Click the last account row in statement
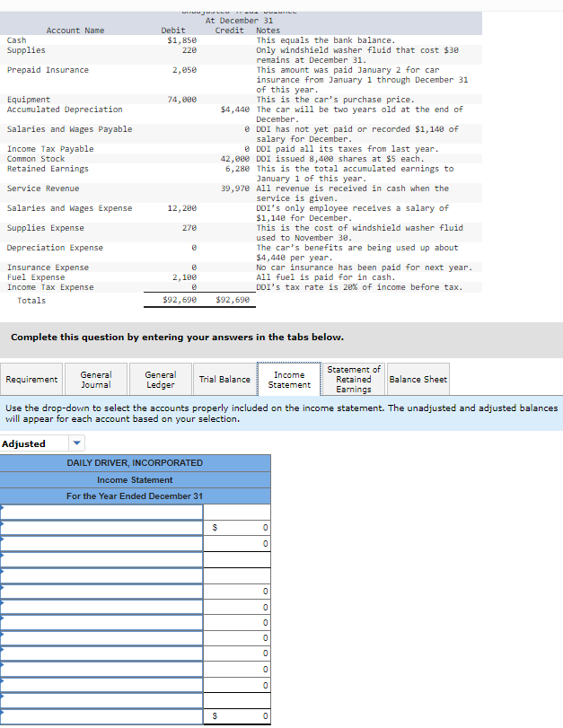 (101, 715)
